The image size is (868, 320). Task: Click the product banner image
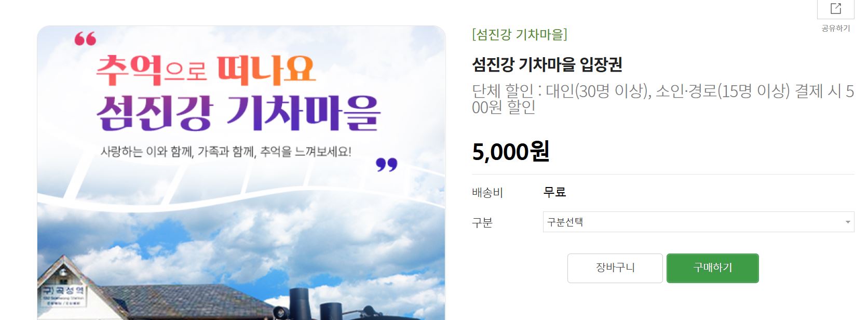point(241,173)
